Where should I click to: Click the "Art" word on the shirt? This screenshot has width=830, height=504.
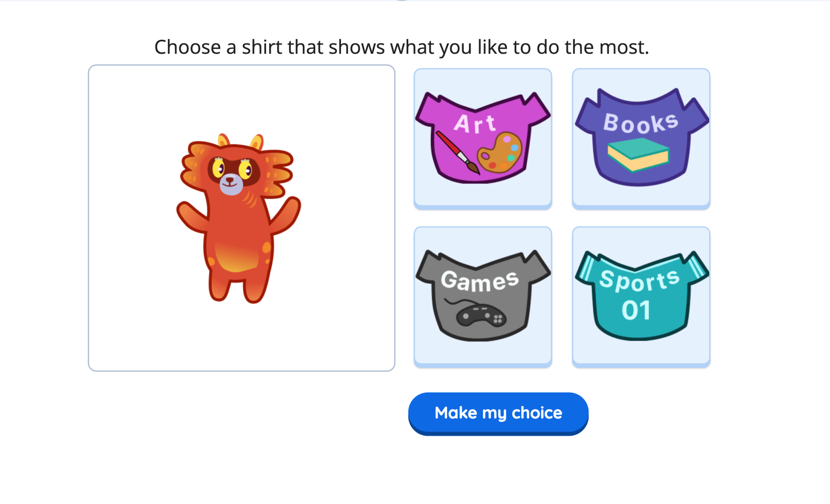pyautogui.click(x=474, y=124)
